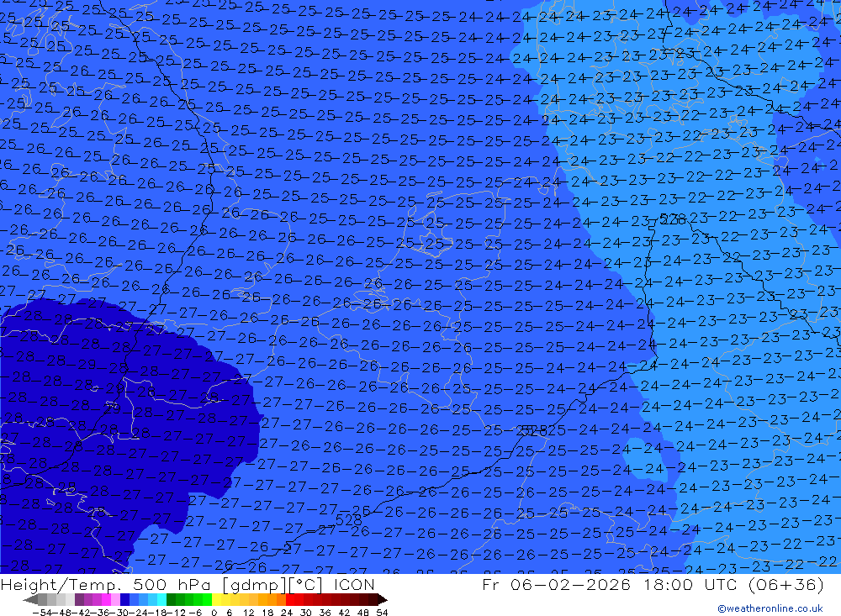Pick the dark purple swatch above the -42 label

pyautogui.click(x=79, y=600)
